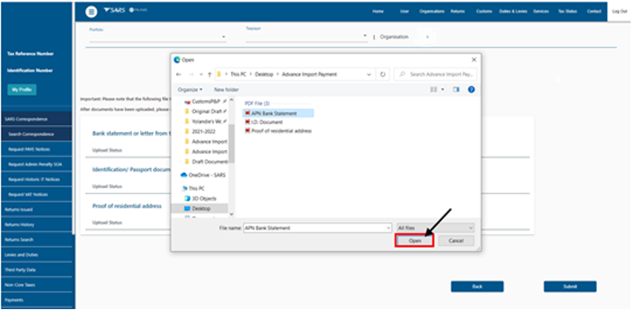The height and width of the screenshot is (311, 644).
Task: Click the Open button in file dialog
Action: [x=414, y=241]
